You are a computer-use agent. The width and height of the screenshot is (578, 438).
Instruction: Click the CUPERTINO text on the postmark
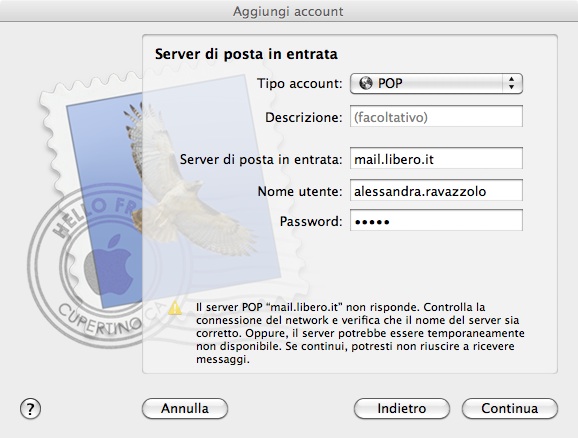tap(100, 320)
